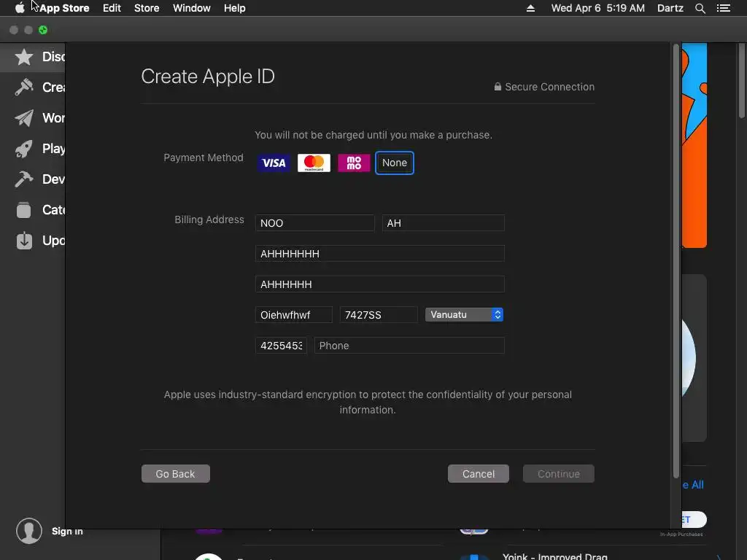Open the Vanuatu country dropdown
The height and width of the screenshot is (560, 747).
click(465, 315)
